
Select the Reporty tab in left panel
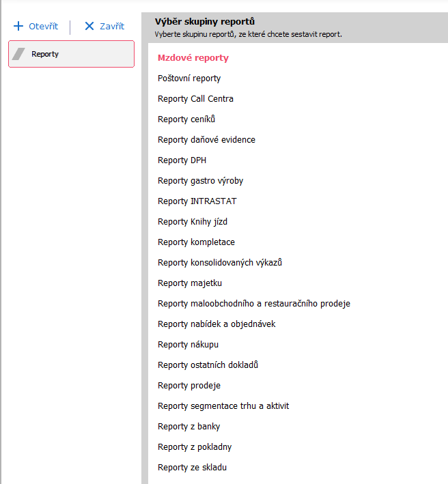(x=71, y=54)
